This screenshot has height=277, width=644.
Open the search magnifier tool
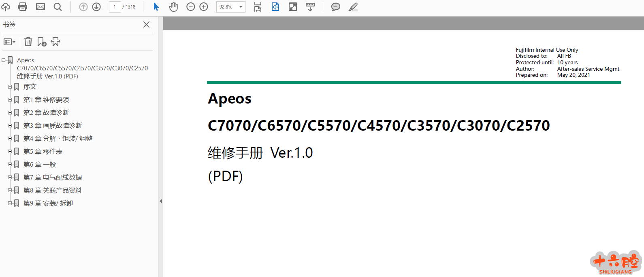tap(58, 7)
